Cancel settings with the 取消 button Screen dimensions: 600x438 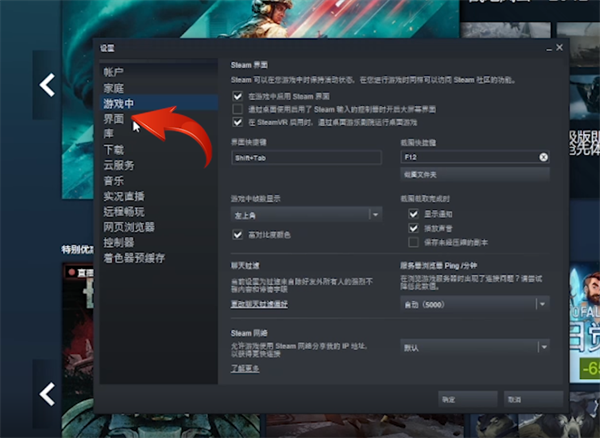click(x=533, y=399)
